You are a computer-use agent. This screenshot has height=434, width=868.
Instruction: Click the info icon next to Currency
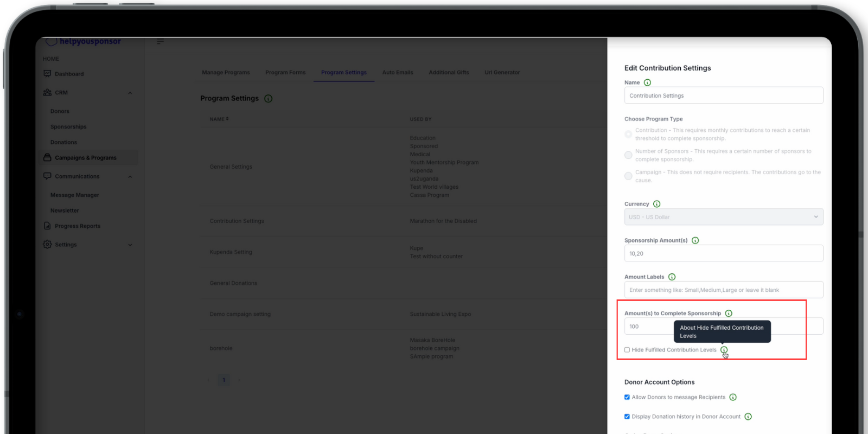click(657, 204)
